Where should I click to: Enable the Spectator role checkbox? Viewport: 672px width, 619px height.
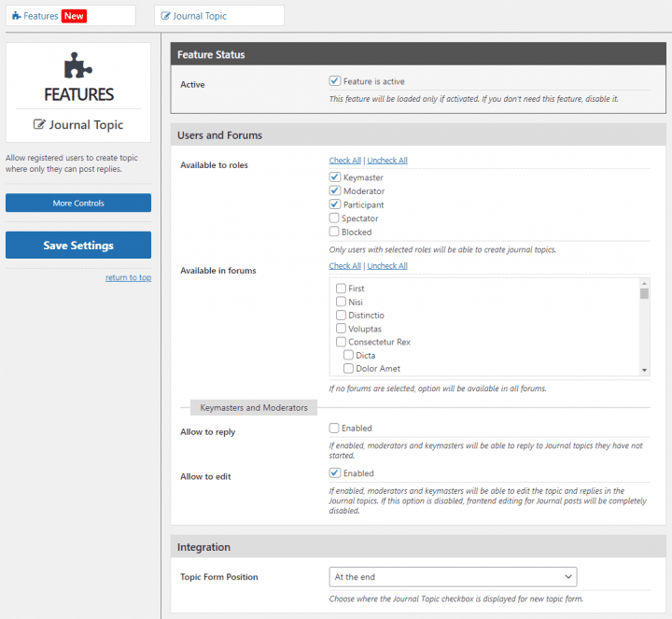pyautogui.click(x=334, y=218)
